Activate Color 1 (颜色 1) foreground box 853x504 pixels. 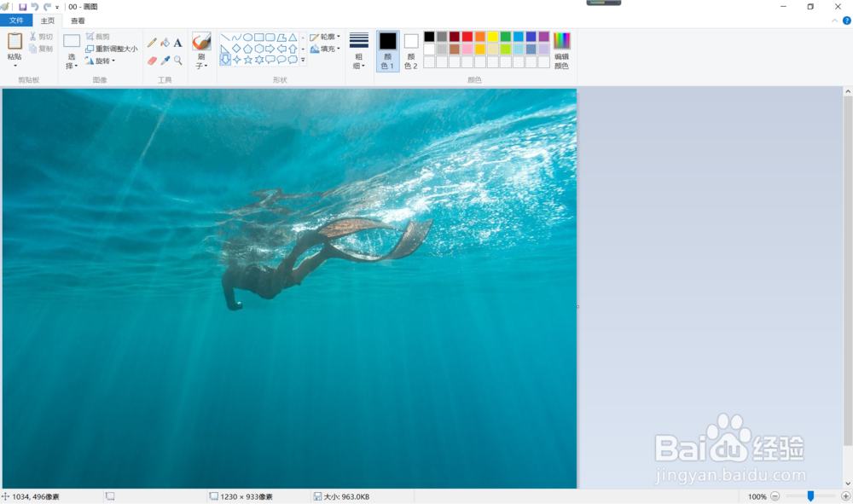[x=388, y=50]
